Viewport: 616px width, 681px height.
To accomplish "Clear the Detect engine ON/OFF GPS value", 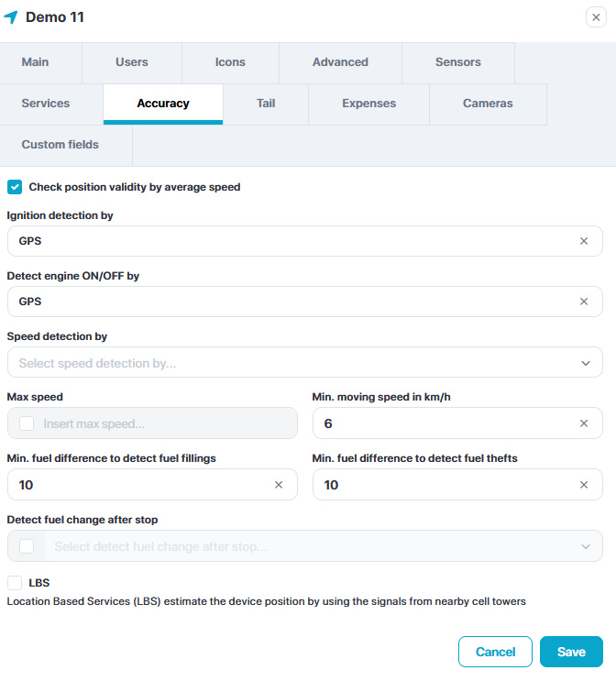I will click(584, 302).
